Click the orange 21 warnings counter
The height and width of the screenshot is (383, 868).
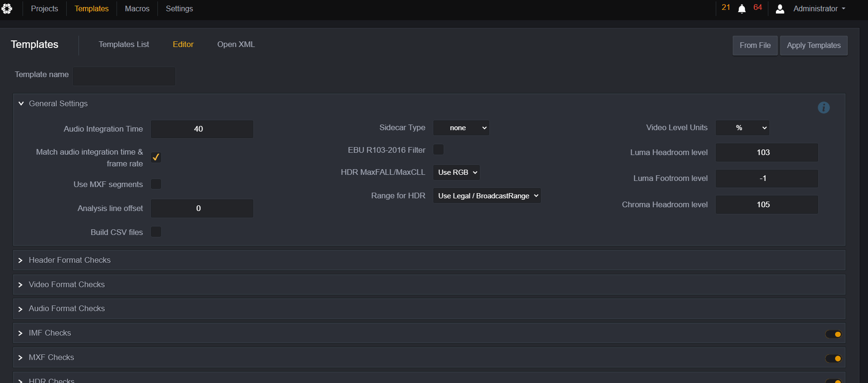[726, 8]
